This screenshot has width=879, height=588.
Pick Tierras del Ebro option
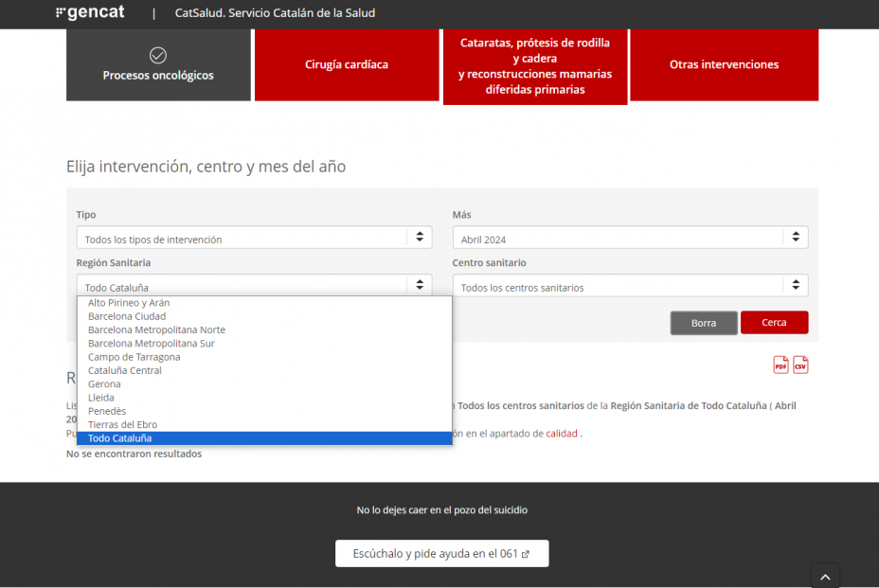coord(122,425)
